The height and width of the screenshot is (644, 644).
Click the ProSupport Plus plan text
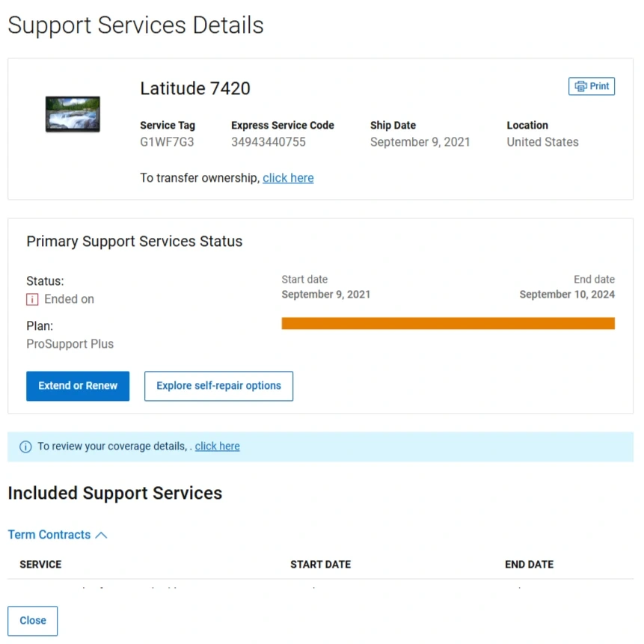pos(70,344)
